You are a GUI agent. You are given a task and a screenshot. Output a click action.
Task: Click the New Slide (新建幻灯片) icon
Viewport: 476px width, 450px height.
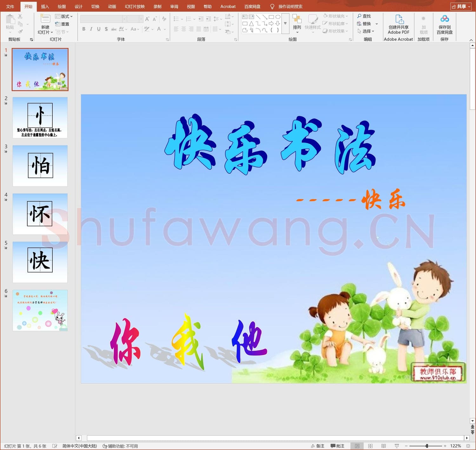coord(45,19)
